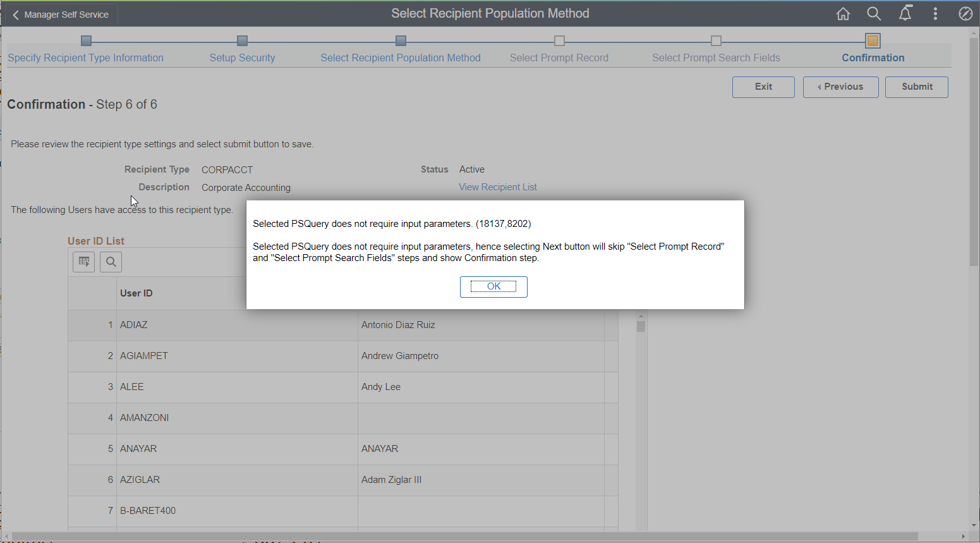980x543 pixels.
Task: Click the page scrollbar down arrow
Action: [x=974, y=525]
